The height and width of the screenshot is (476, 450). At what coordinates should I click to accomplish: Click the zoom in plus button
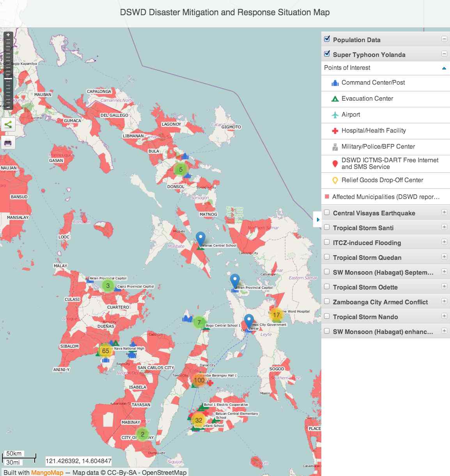[8, 35]
